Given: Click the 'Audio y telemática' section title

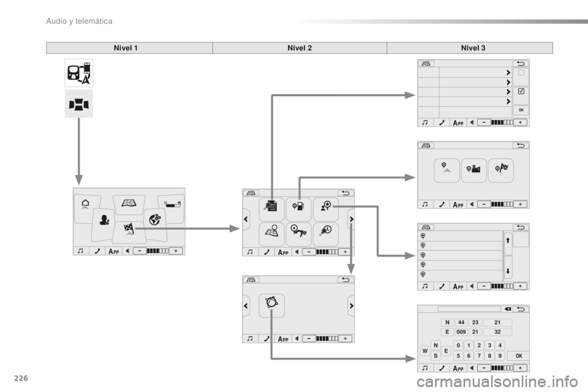Looking at the screenshot, I should pos(79,21).
